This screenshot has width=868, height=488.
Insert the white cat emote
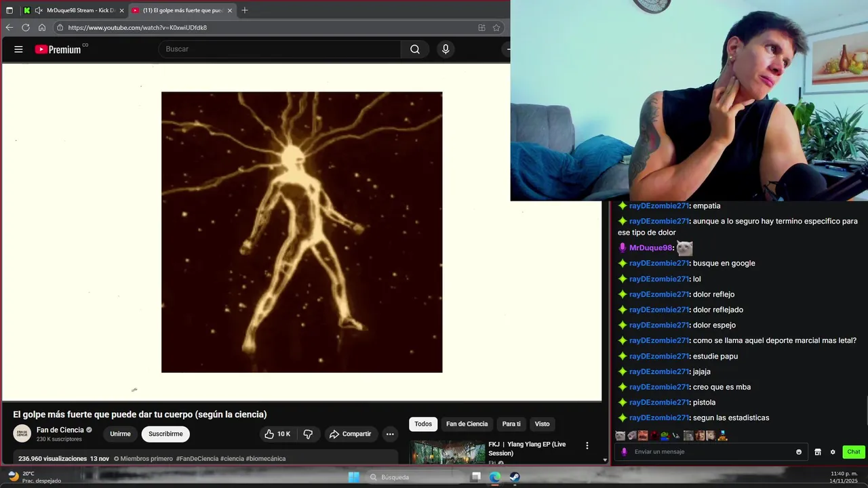620,436
